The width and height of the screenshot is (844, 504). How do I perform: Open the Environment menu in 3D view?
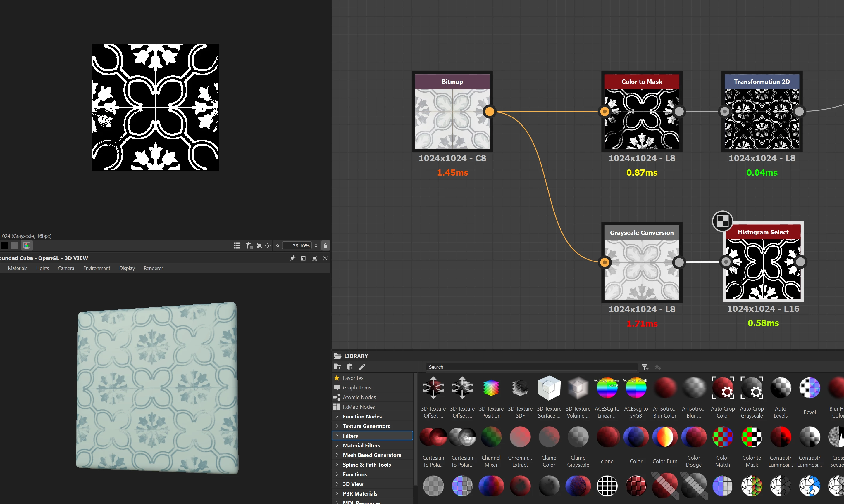click(97, 268)
